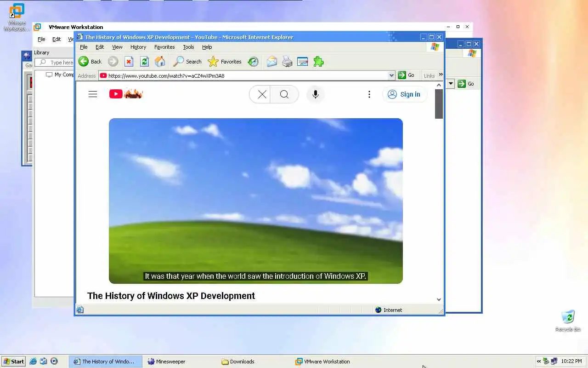This screenshot has height=368, width=588.
Task: Click Go next to the address bar
Action: click(406, 75)
